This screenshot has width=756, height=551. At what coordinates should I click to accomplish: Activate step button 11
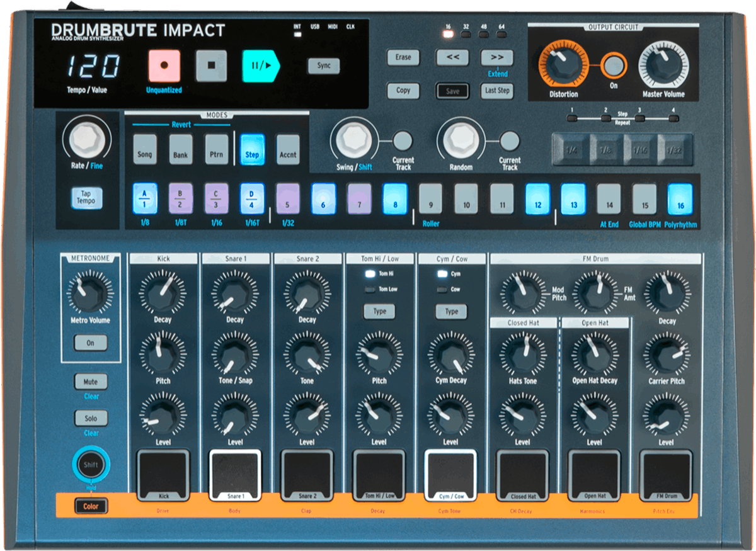point(502,199)
